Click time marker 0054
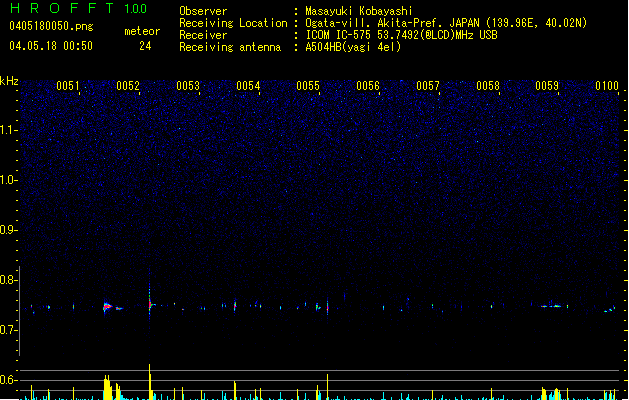 coord(248,85)
